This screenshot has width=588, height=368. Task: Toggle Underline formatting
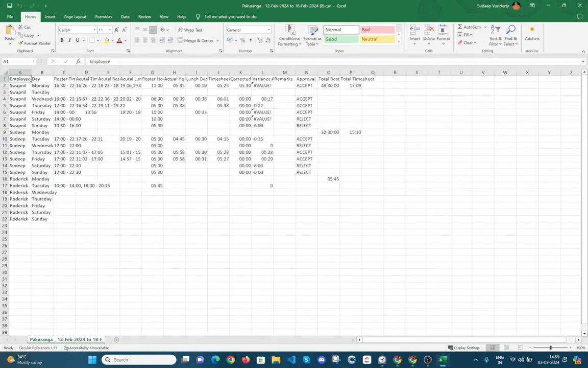click(x=77, y=40)
